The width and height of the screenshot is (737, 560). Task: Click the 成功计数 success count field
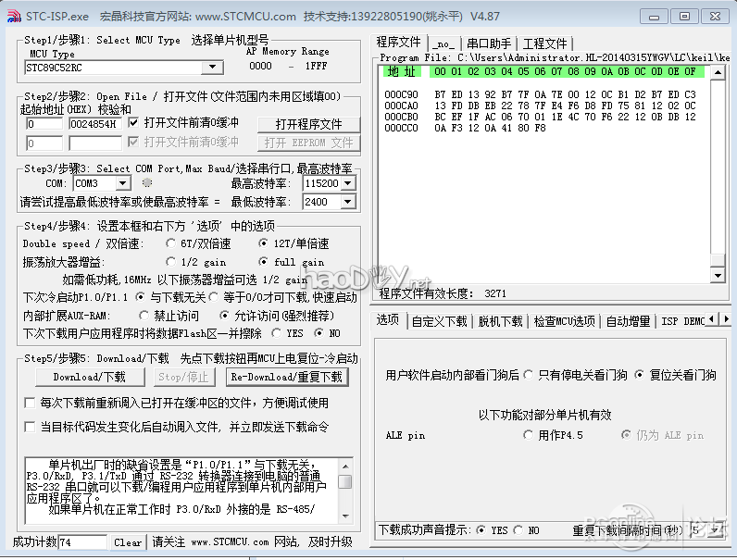82,542
